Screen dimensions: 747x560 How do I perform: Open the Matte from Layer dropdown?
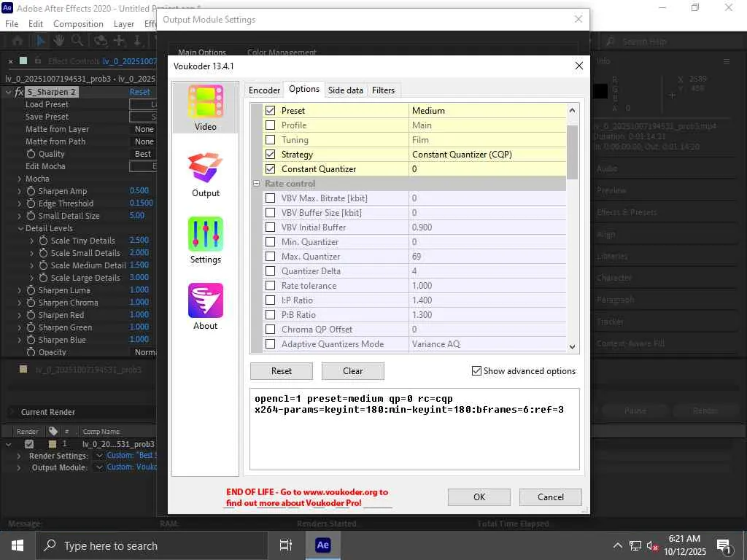[x=144, y=129]
